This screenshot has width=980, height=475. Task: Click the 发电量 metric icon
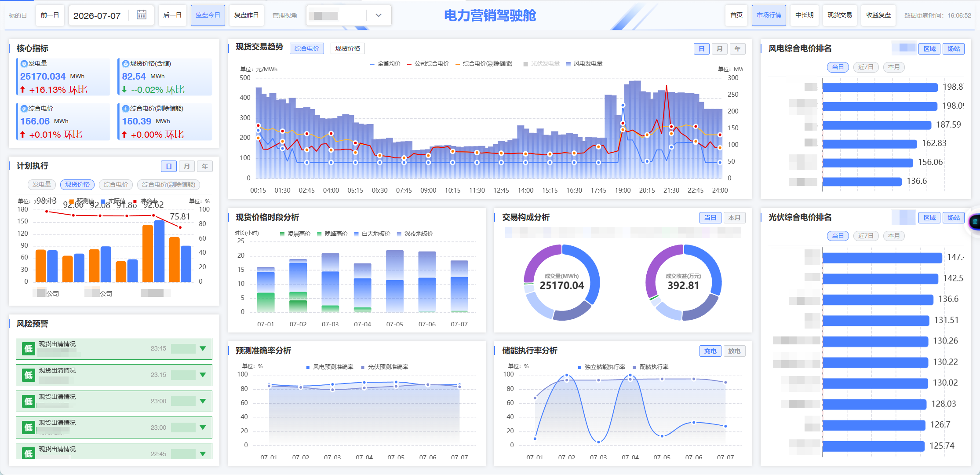point(24,64)
